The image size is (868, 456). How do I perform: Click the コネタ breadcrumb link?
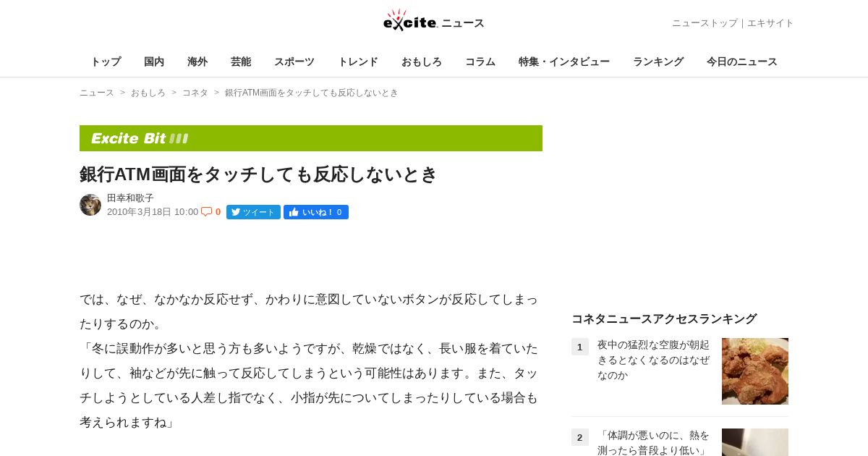click(195, 93)
